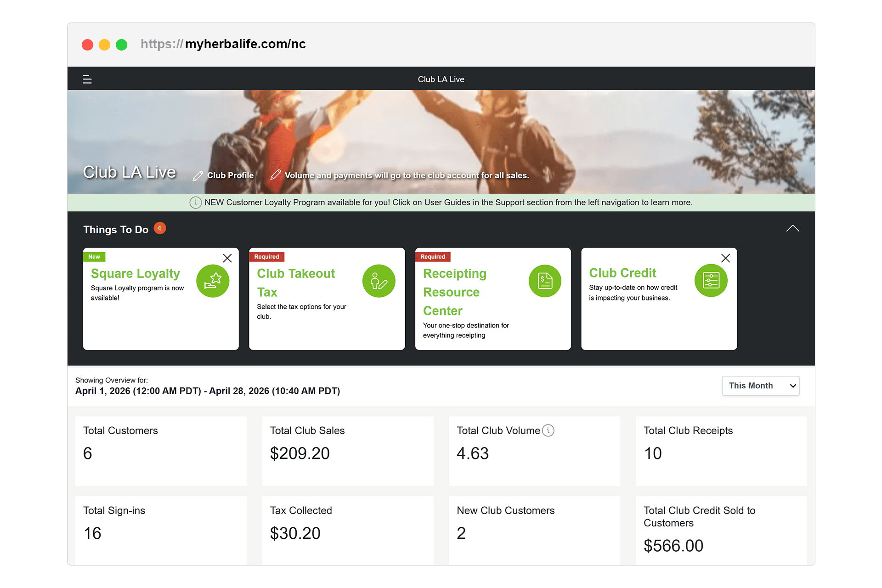Open the Club Profile link

230,175
